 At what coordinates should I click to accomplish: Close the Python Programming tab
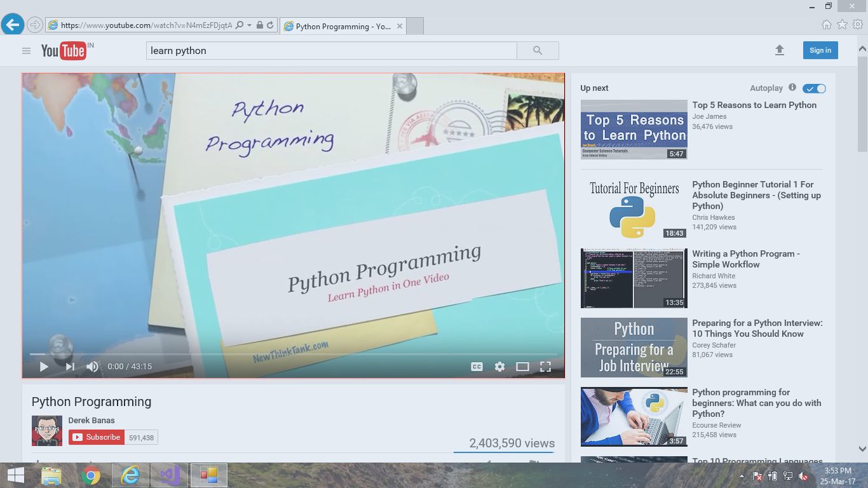point(400,27)
